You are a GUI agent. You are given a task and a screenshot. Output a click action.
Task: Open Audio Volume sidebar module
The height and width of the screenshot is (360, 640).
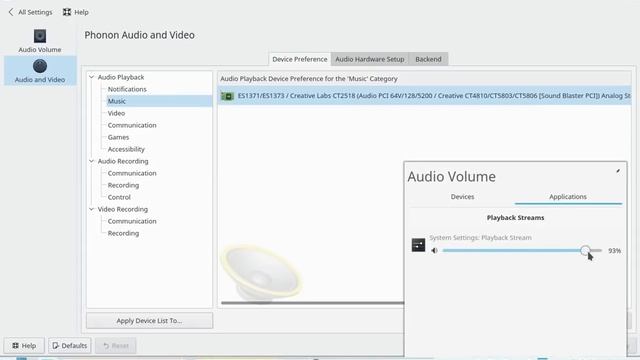point(40,41)
